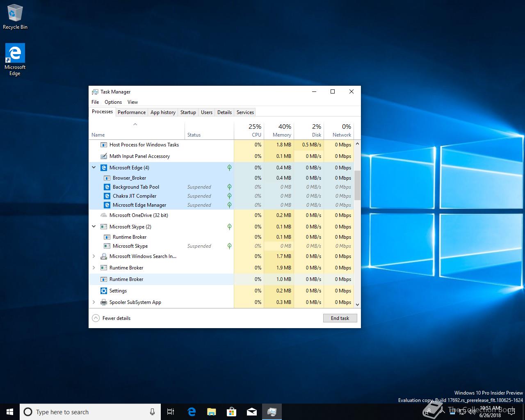Click the scrollbar down arrow

[x=357, y=305]
